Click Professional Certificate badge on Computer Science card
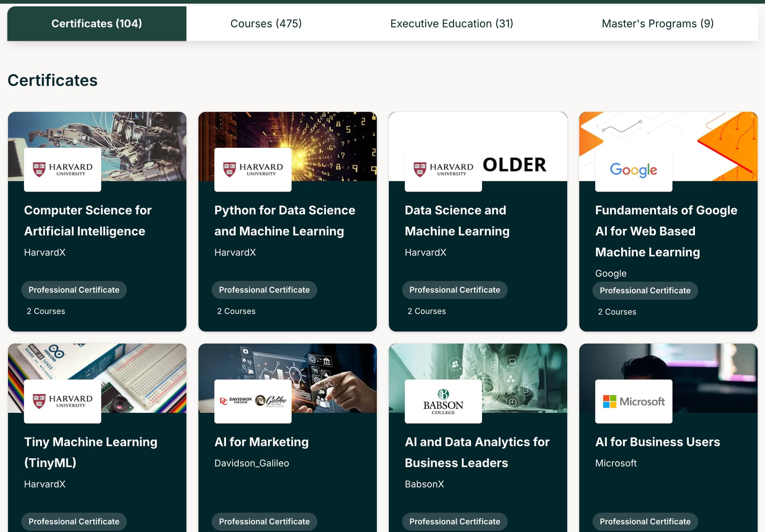This screenshot has height=532, width=765. [x=74, y=290]
